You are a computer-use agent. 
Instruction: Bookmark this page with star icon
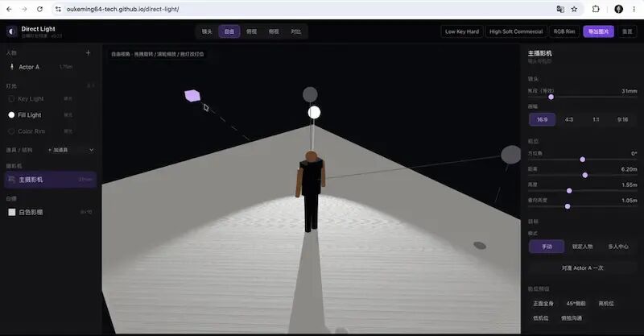(574, 9)
